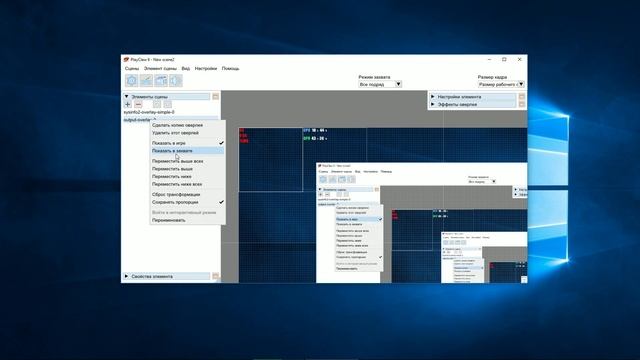Click the FPS counter overlay on the canvas
Viewport: 640px width, 360px height.
(x=315, y=134)
